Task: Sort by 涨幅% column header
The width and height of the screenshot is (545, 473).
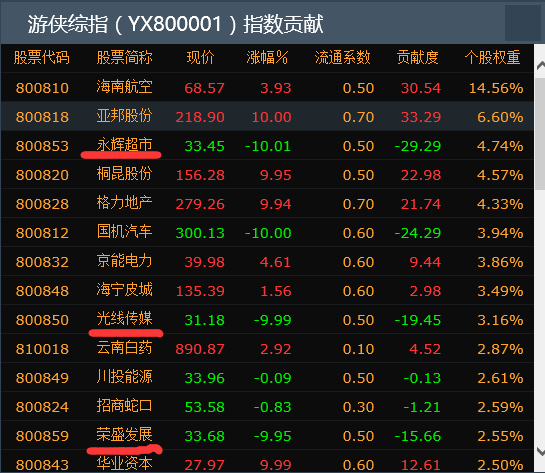Action: coord(267,58)
